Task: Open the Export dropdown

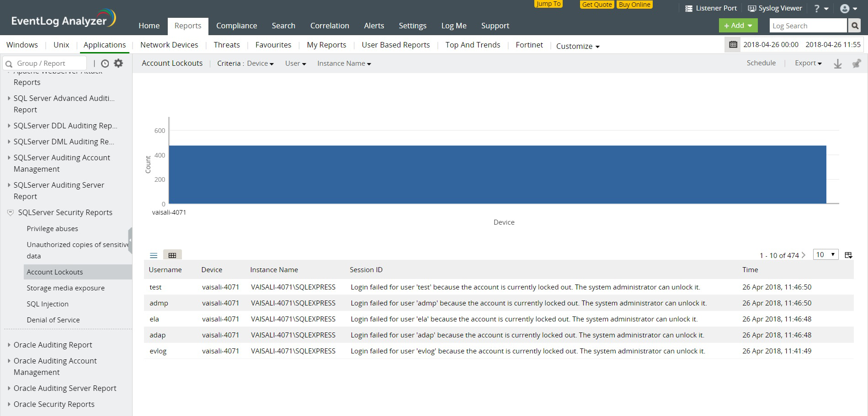Action: [808, 63]
